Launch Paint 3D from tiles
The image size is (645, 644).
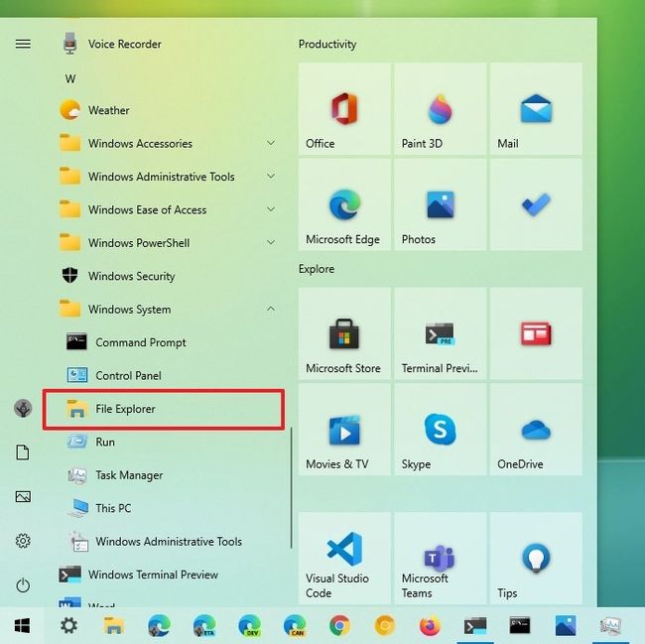pos(441,108)
